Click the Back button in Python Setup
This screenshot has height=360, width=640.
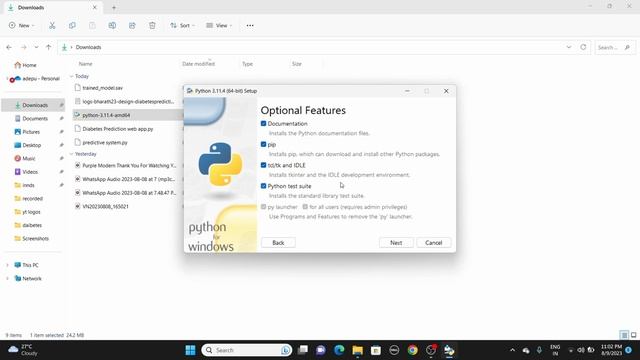(278, 243)
